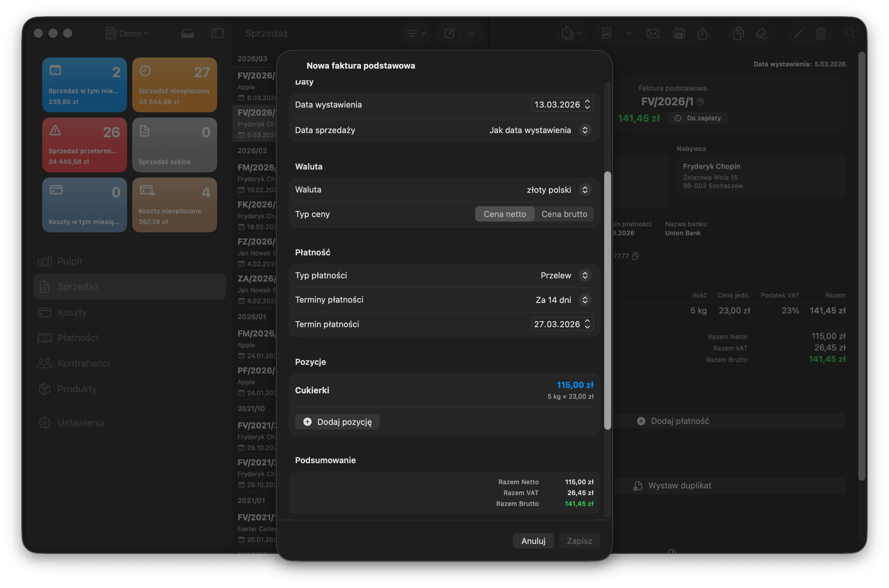
Task: Save the invoice with Zapisz
Action: click(x=579, y=540)
